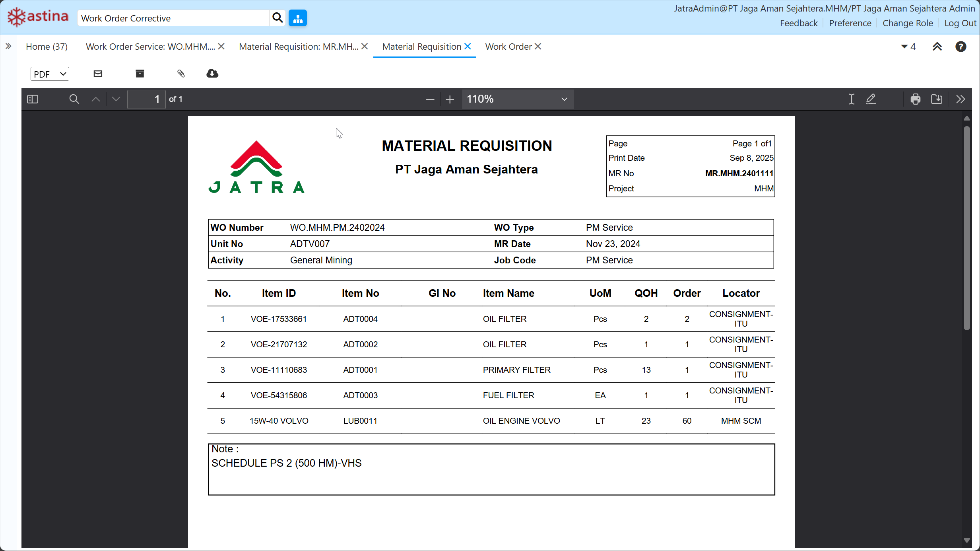
Task: Switch to the Home (37) tab
Action: pyautogui.click(x=47, y=47)
